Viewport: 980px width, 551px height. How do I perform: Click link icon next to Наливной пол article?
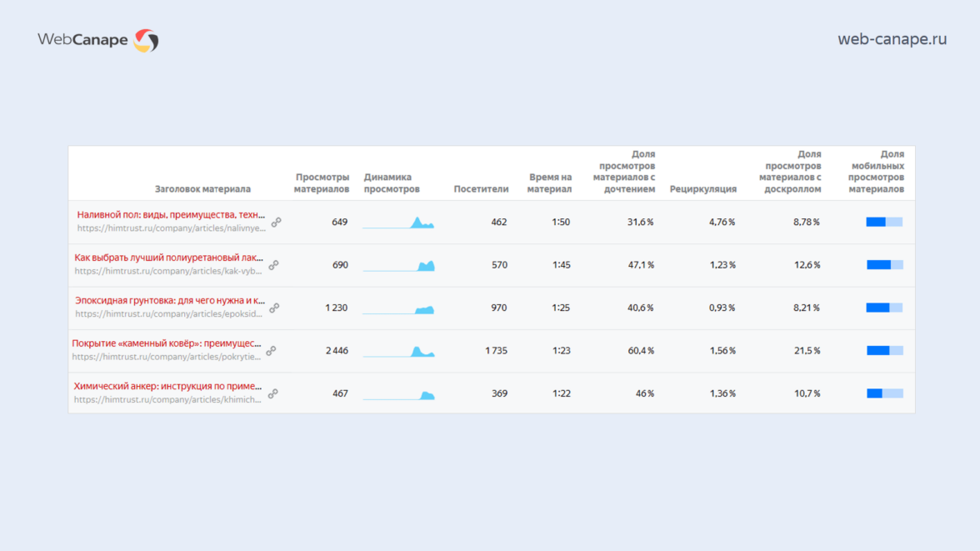(276, 223)
